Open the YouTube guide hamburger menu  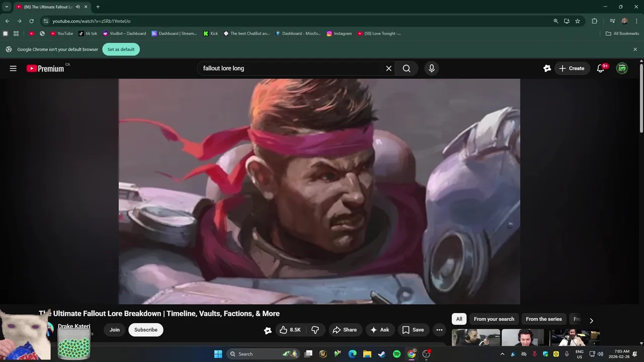pos(13,68)
